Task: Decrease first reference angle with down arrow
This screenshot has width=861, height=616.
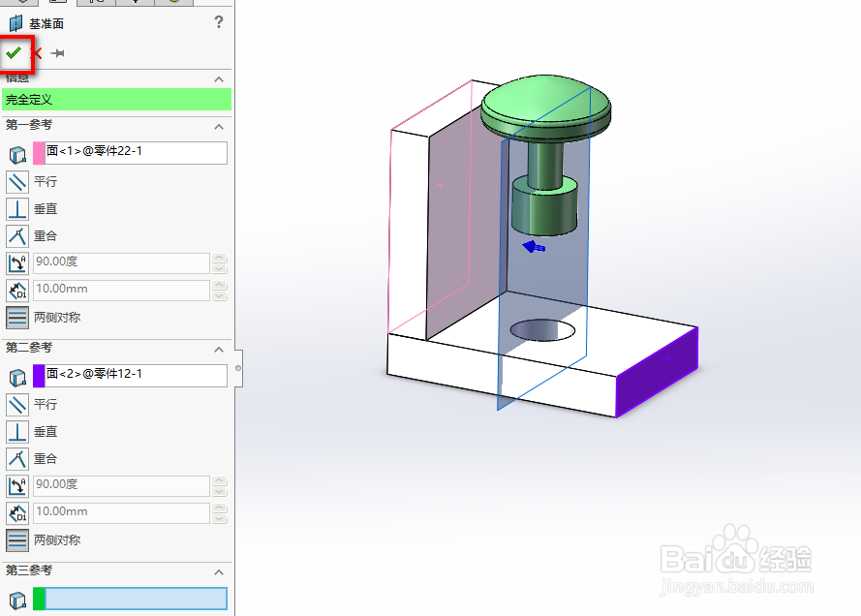Action: click(x=220, y=268)
